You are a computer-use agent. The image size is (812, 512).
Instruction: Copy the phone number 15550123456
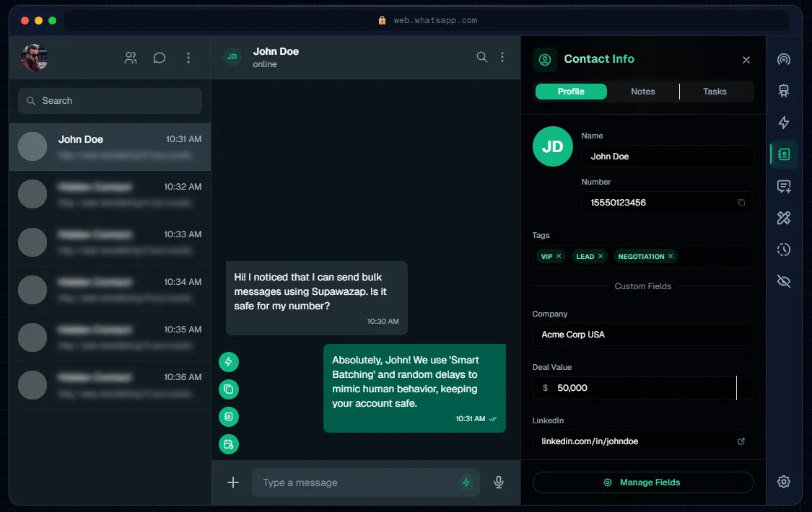(x=741, y=203)
